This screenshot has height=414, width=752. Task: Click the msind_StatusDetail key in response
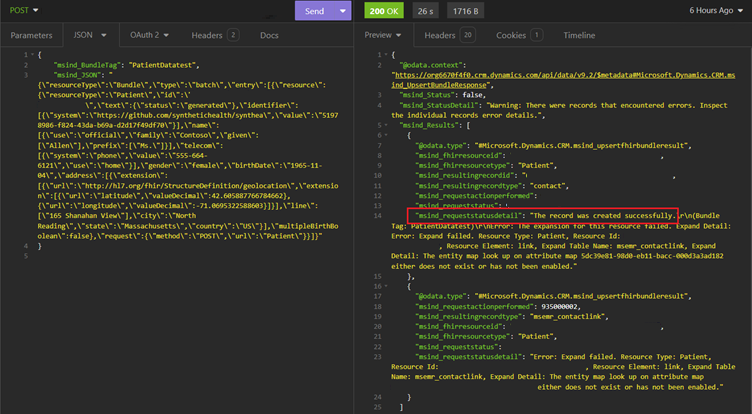point(438,105)
